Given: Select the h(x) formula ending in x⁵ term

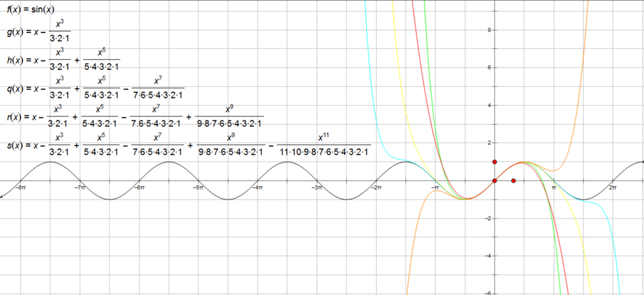Looking at the screenshot, I should pos(64,60).
